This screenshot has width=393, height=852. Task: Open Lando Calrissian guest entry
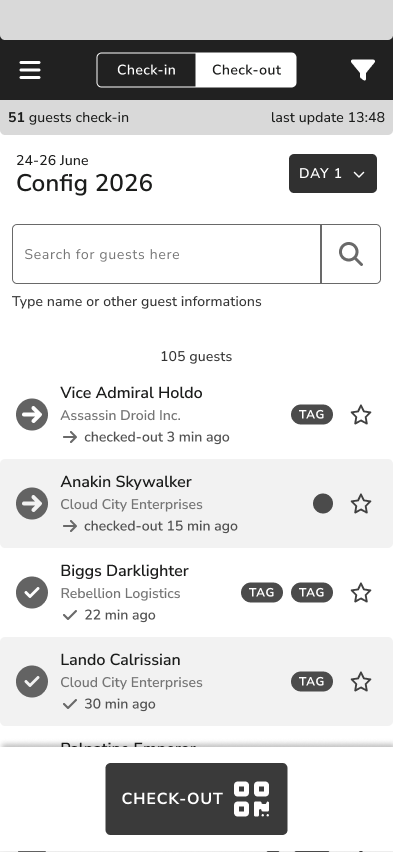[x=196, y=681]
